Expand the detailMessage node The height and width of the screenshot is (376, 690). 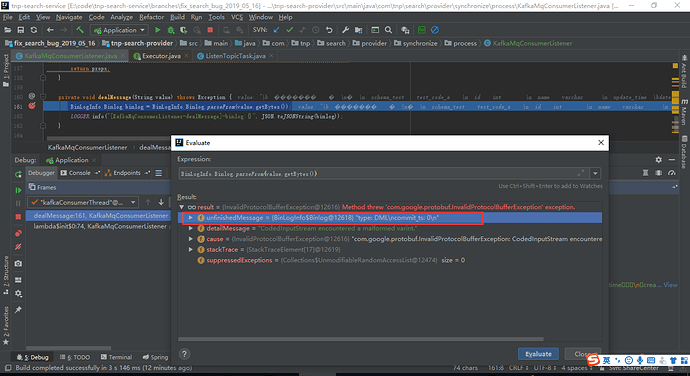(x=191, y=228)
